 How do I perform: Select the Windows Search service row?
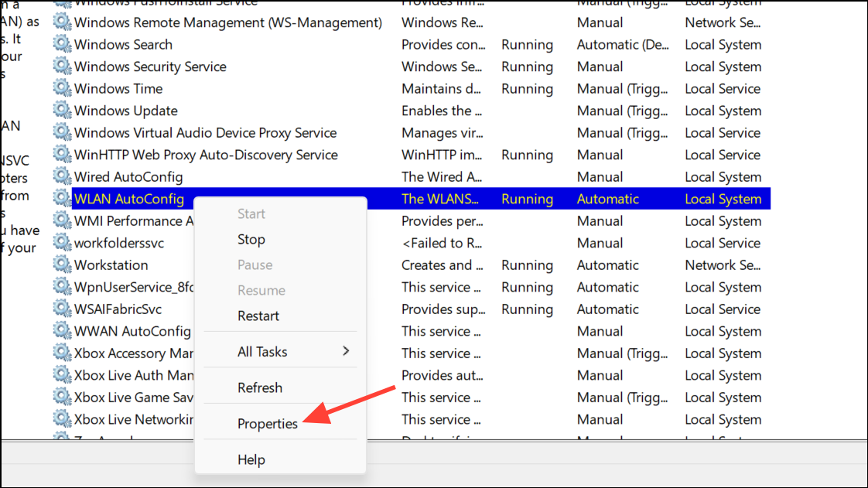tap(412, 44)
